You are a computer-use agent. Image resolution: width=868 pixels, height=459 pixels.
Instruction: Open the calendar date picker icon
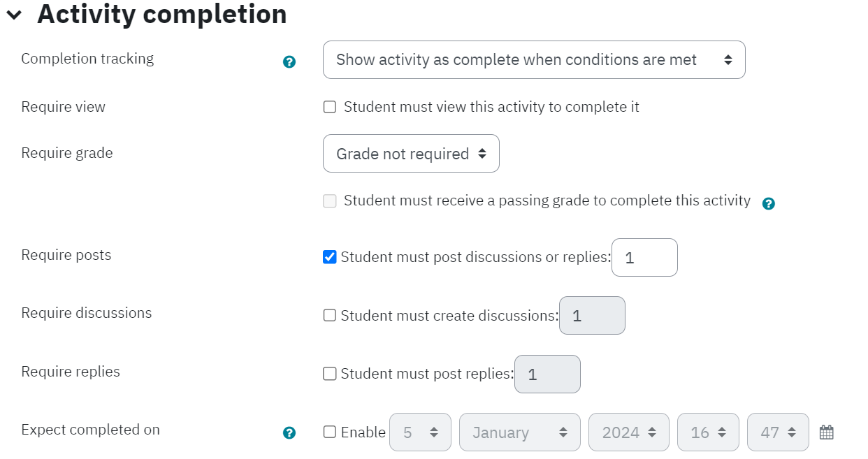[827, 432]
